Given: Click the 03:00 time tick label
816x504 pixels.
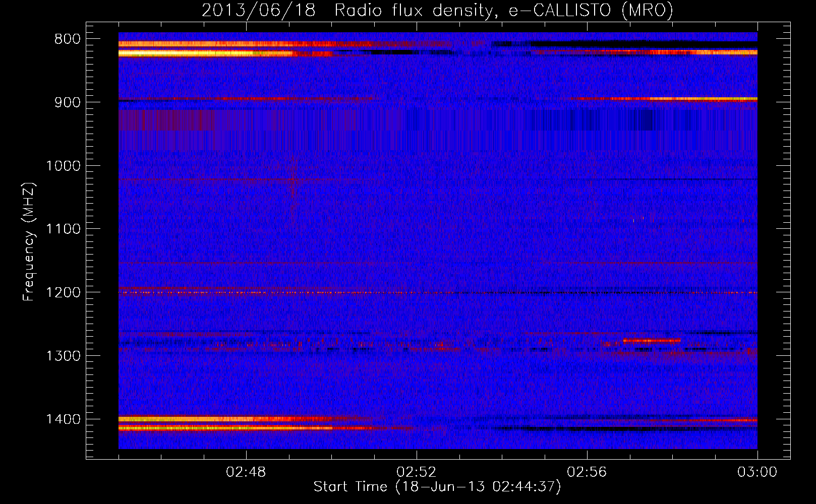Looking at the screenshot, I should (x=757, y=472).
